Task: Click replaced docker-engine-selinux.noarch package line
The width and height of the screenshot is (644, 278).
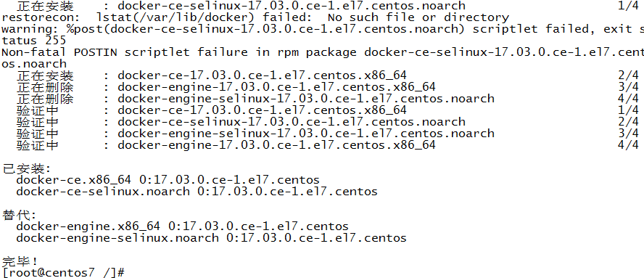Action: click(211, 237)
